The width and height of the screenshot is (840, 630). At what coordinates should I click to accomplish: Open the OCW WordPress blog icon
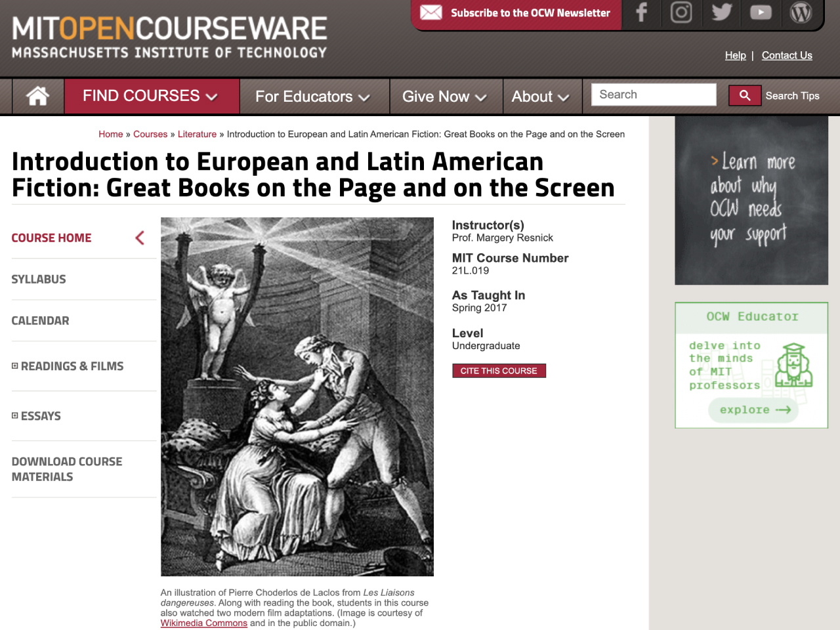pos(801,12)
